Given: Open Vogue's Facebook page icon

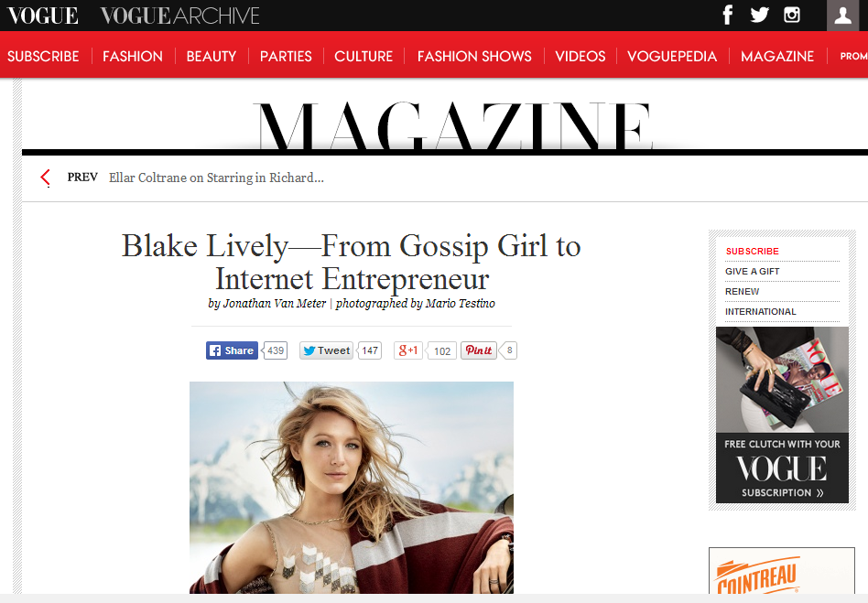Looking at the screenshot, I should coord(728,15).
